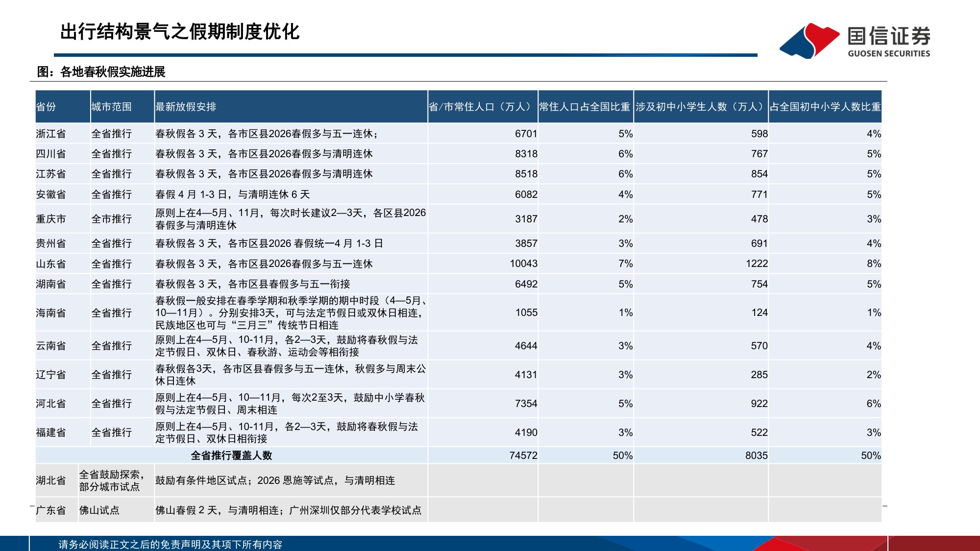Select the 四川省 row label
Viewport: 980px width, 551px height.
[51, 154]
